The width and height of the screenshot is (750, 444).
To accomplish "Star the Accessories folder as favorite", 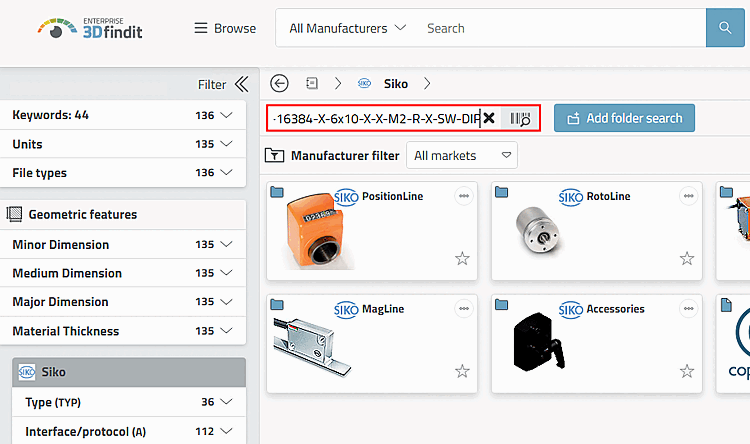I will (687, 371).
